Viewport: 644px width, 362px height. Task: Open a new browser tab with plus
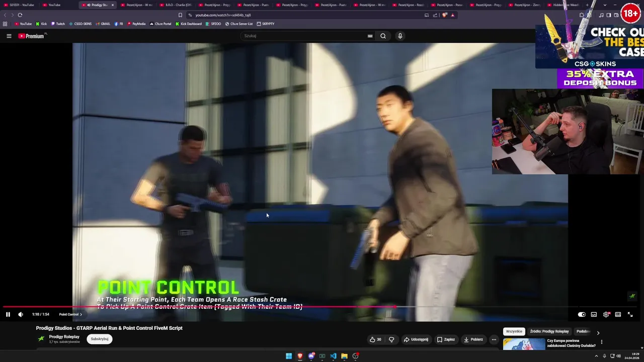pos(587,5)
